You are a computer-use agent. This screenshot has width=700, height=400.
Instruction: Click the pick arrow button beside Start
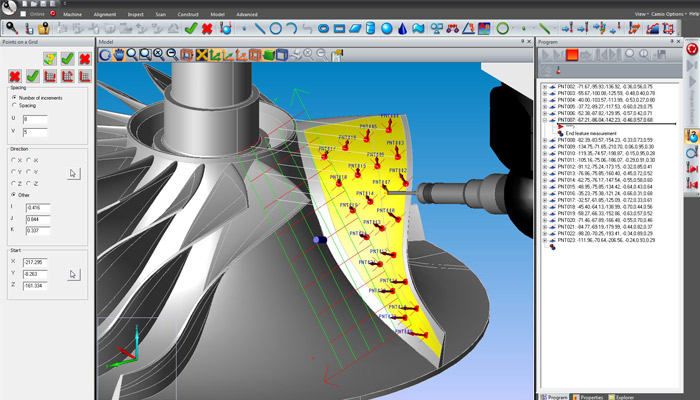(73, 273)
